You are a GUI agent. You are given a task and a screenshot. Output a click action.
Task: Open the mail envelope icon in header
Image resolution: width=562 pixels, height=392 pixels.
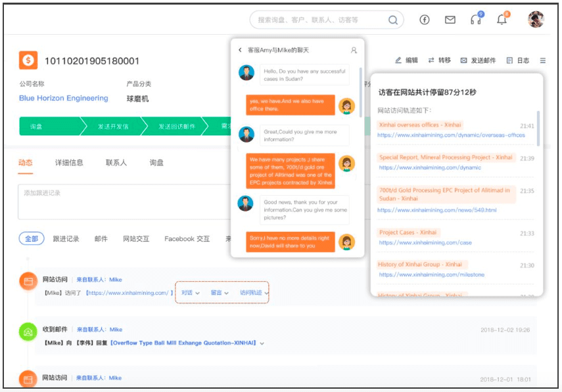point(450,20)
